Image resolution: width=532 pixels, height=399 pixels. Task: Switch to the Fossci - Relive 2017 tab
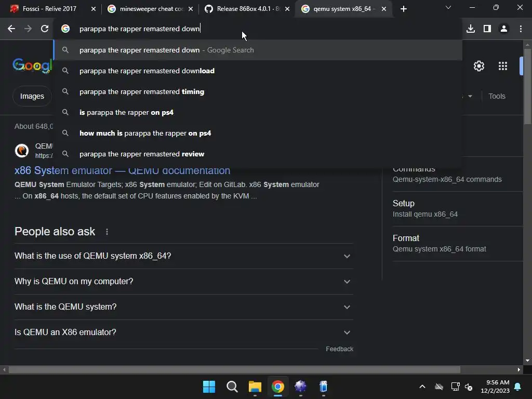click(49, 9)
